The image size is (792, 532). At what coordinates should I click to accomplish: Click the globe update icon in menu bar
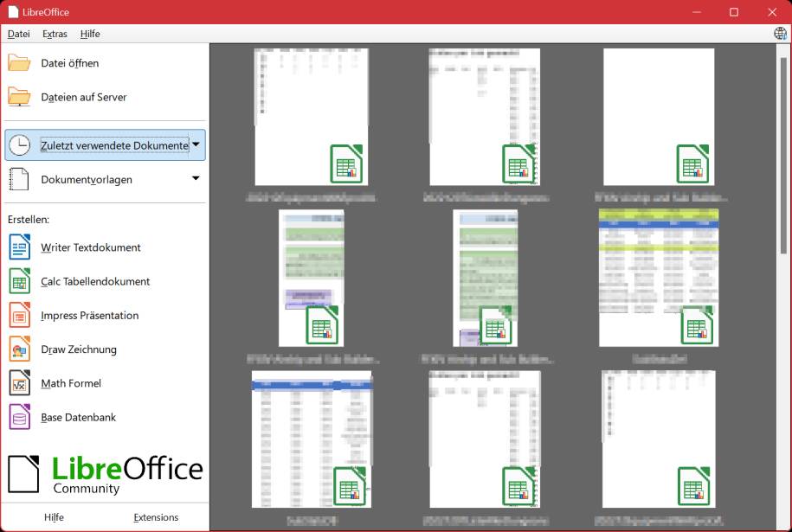781,34
